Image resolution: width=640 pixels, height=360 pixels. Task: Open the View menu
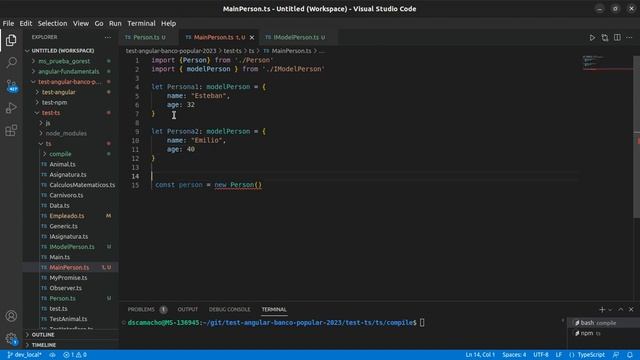tap(81, 23)
